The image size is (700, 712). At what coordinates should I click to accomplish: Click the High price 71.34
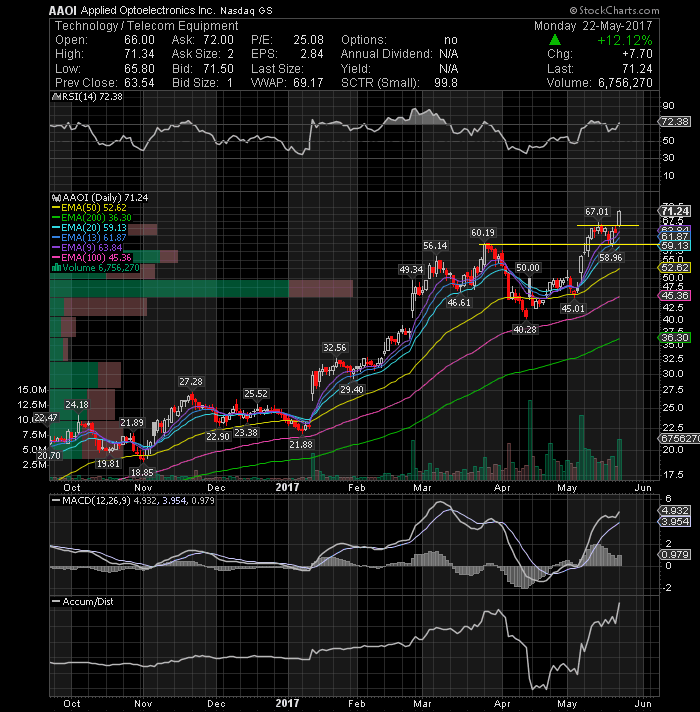139,54
